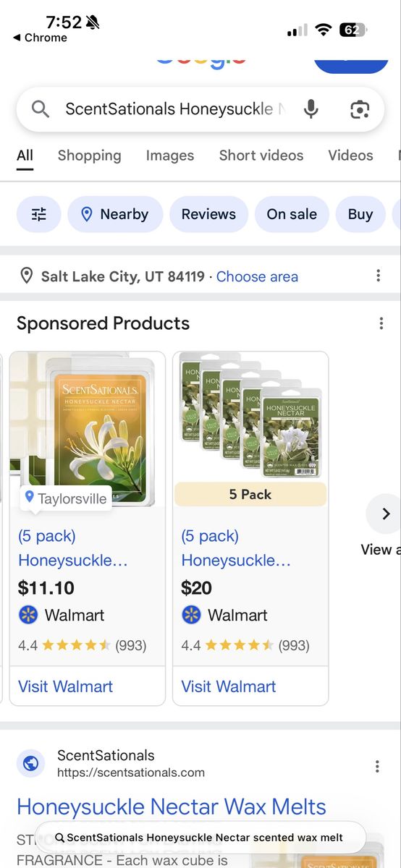Tap the microphone voice search icon
The height and width of the screenshot is (868, 401).
(311, 109)
